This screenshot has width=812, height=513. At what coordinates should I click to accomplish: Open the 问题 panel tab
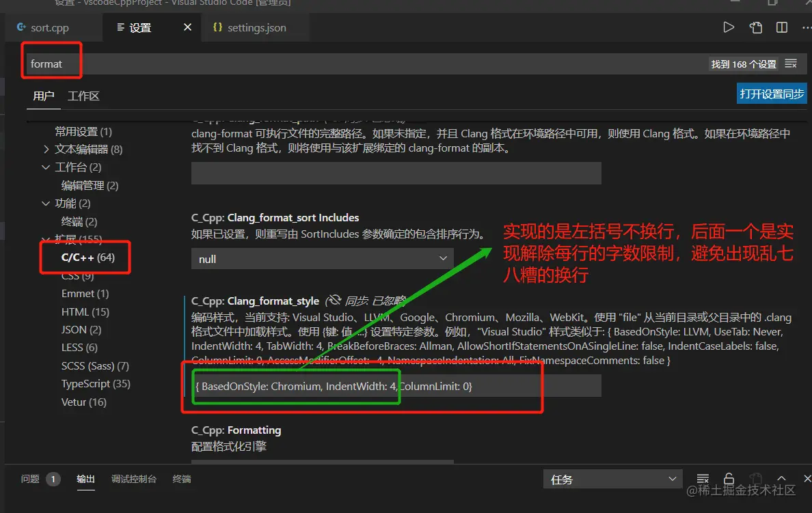[30, 479]
